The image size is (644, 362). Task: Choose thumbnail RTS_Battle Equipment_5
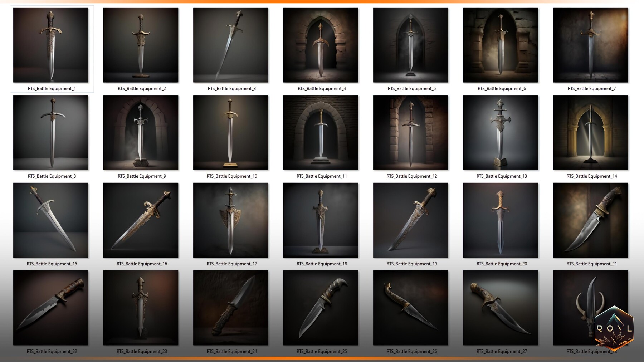pos(410,45)
